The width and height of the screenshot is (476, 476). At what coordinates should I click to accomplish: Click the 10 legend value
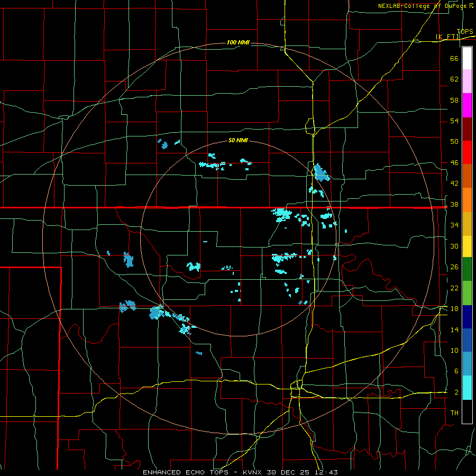454,351
